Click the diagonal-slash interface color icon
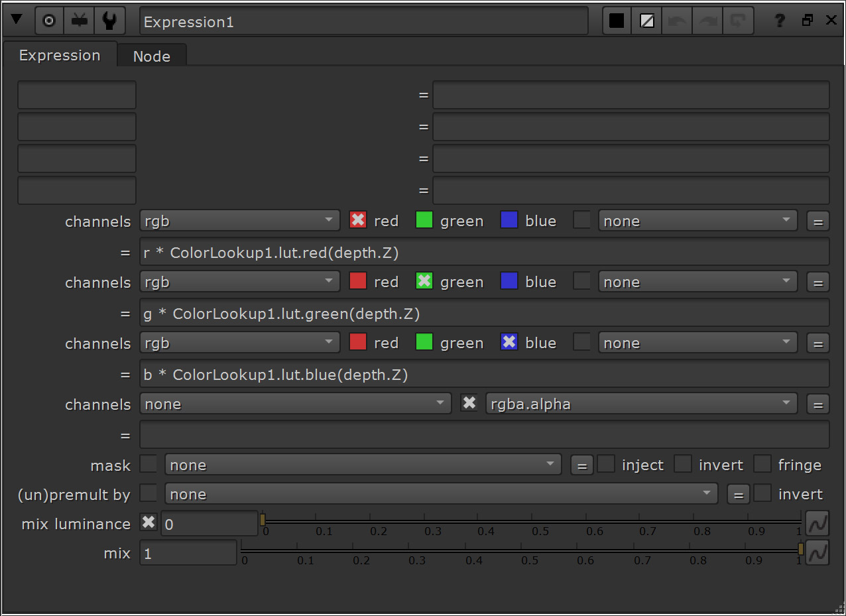 click(646, 20)
